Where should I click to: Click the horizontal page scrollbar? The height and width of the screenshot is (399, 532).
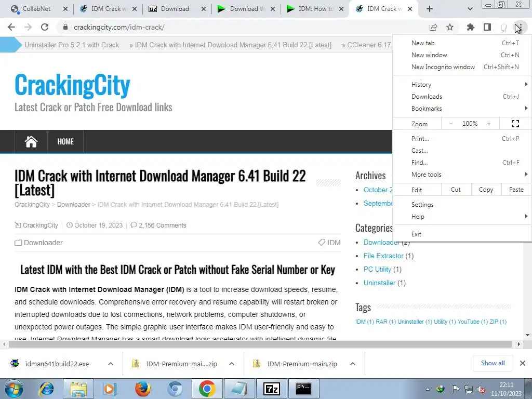(260, 344)
